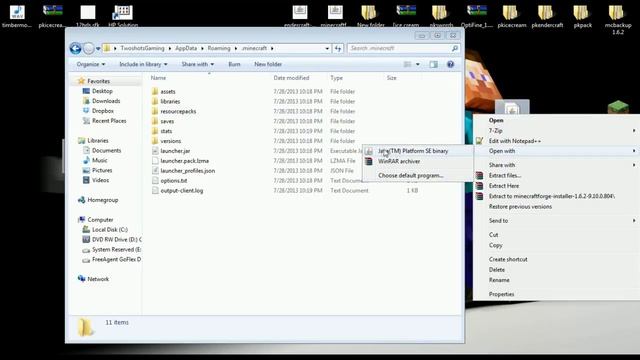The height and width of the screenshot is (360, 640).
Task: Open the address bar history dropdown
Action: [x=327, y=49]
